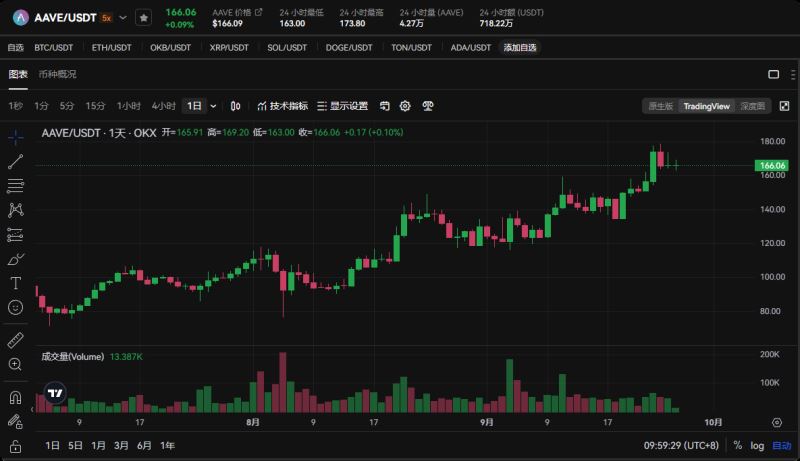Select the trend line drawing tool
The height and width of the screenshot is (461, 800).
[15, 161]
